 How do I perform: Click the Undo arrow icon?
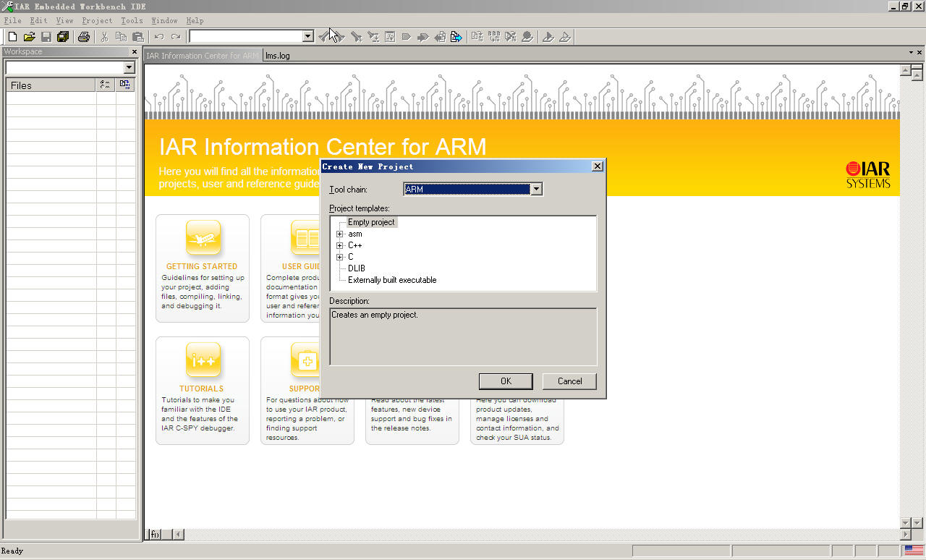158,36
